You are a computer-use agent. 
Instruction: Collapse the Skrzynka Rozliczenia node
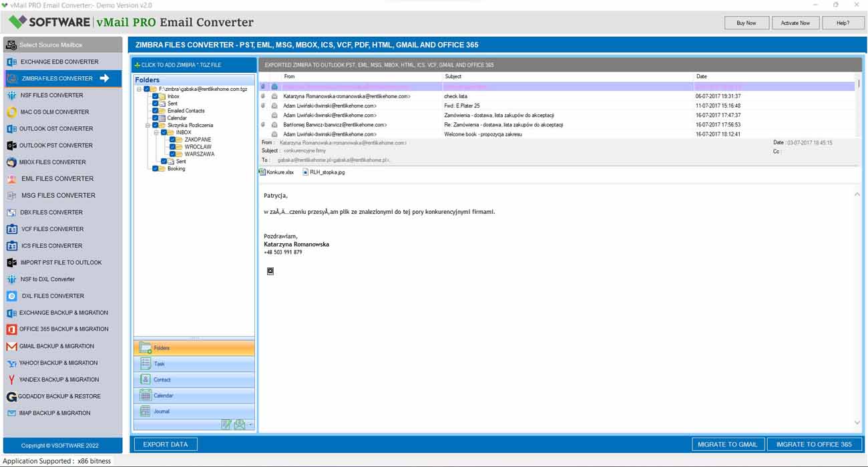(148, 125)
